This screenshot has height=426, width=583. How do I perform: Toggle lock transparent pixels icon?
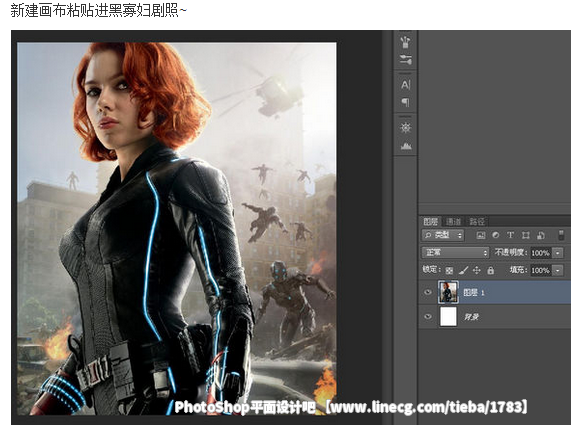[x=449, y=270]
